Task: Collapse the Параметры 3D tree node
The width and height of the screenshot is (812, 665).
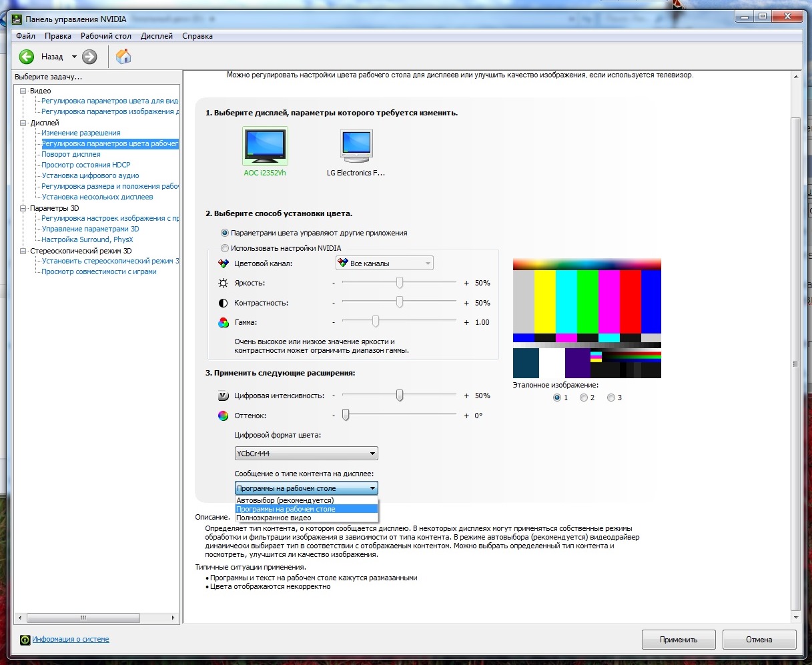Action: 23,208
